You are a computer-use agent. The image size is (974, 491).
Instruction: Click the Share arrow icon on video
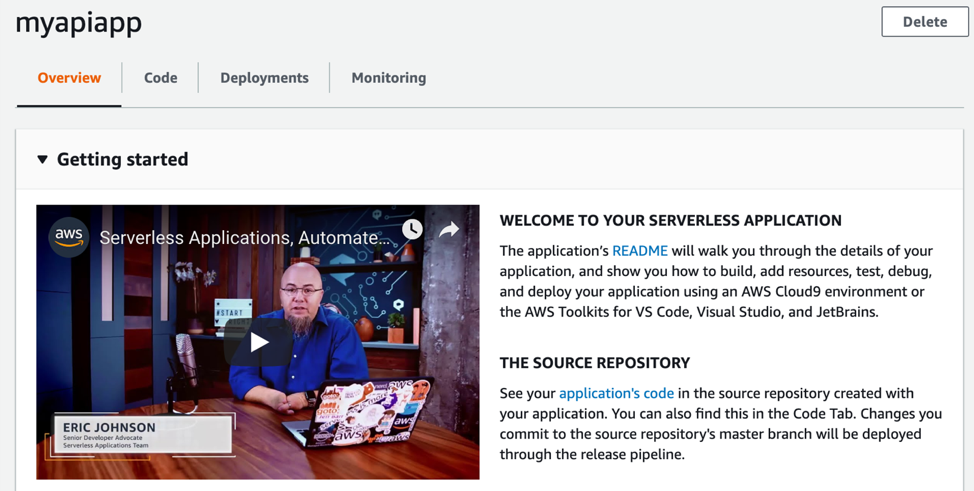point(448,230)
